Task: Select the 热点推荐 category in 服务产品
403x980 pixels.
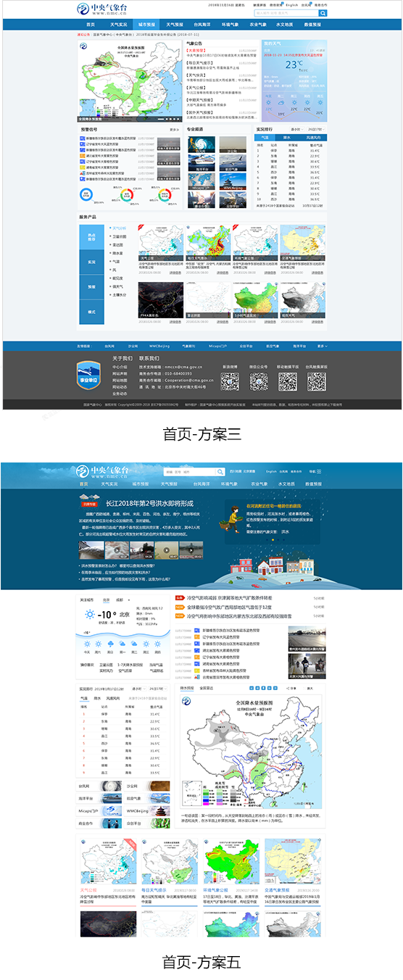Action: (x=92, y=236)
